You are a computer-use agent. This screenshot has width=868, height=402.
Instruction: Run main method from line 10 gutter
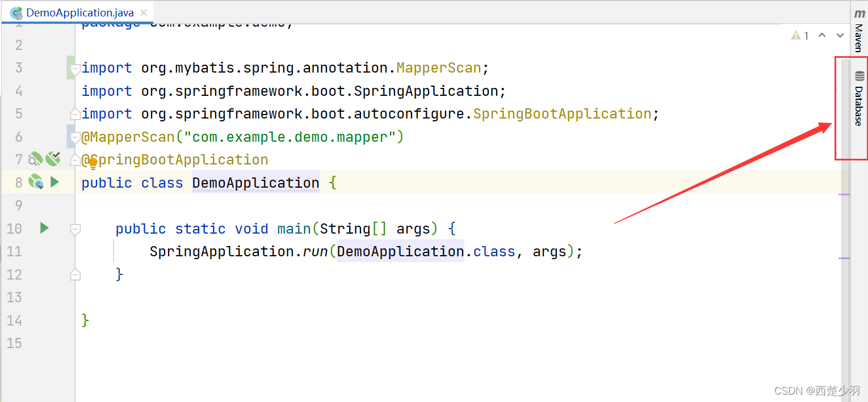(x=44, y=228)
